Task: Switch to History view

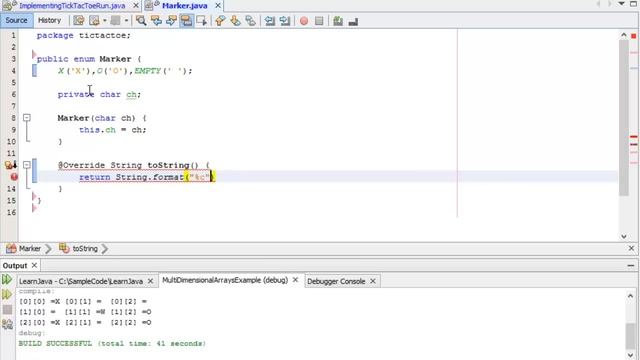Action: pyautogui.click(x=49, y=20)
